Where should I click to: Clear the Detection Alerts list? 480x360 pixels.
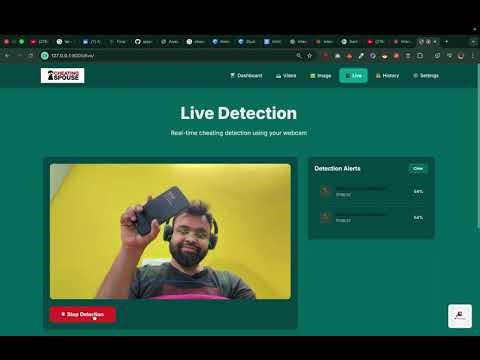click(418, 169)
